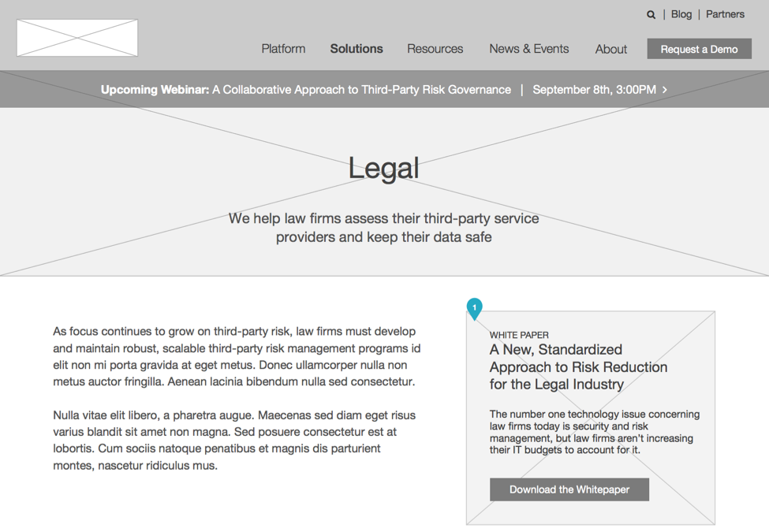Open the About menu
The image size is (769, 532).
pos(611,49)
